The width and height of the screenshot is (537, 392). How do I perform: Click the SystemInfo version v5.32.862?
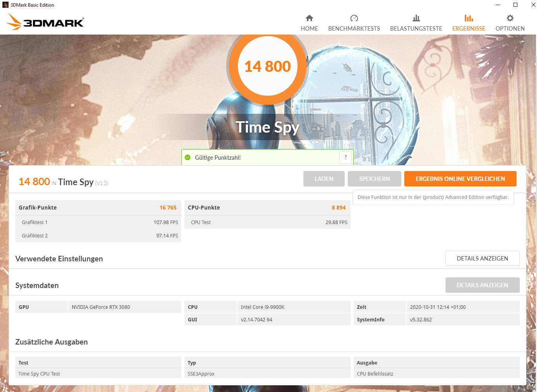pyautogui.click(x=421, y=319)
